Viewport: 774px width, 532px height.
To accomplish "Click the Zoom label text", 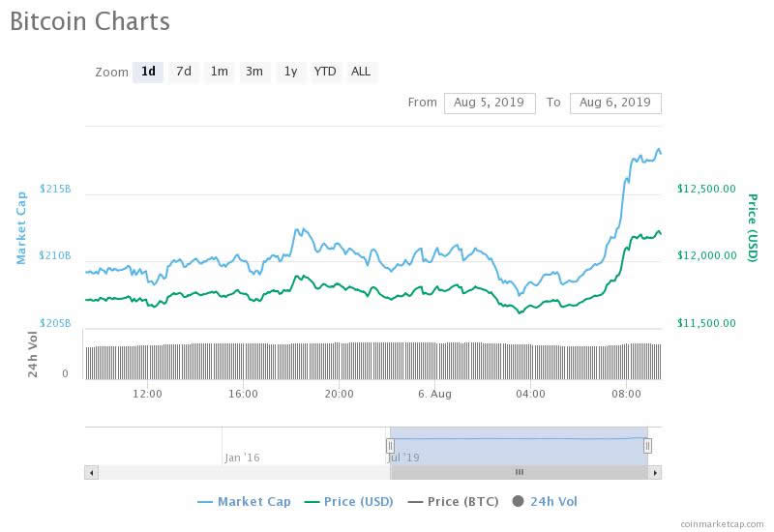I will click(x=111, y=72).
